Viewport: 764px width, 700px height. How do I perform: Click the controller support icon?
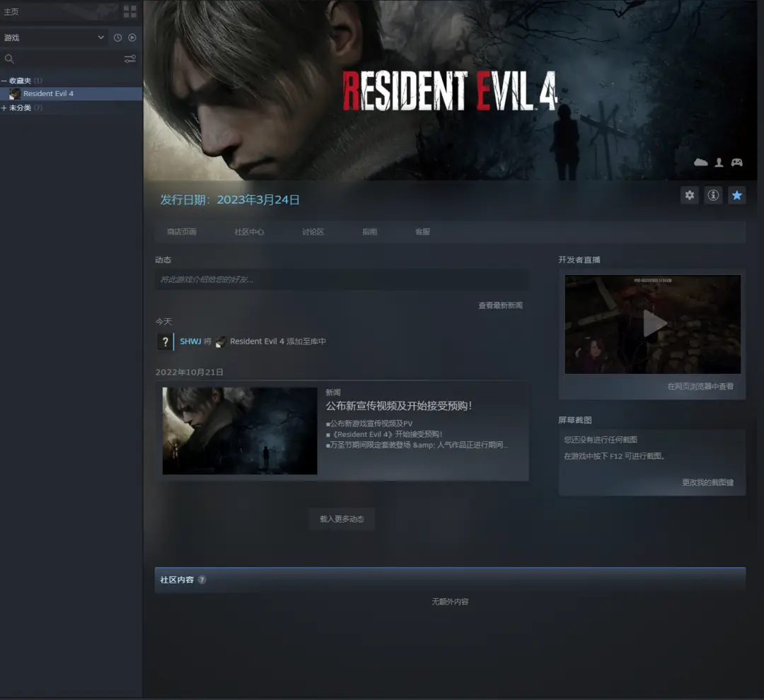click(x=736, y=162)
